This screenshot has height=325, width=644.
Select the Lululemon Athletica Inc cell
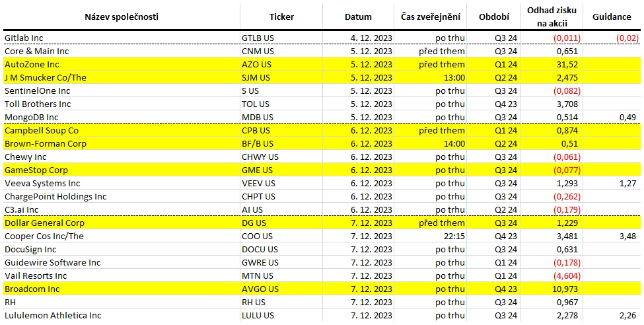point(53,316)
